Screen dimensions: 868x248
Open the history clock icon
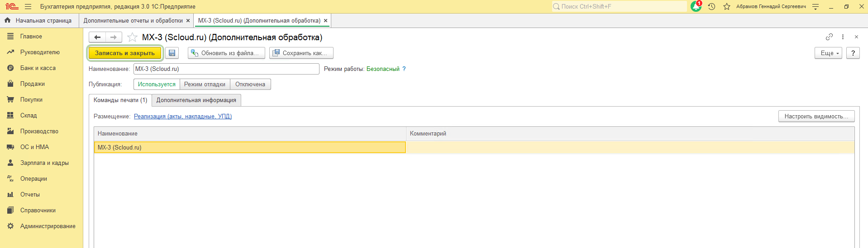pyautogui.click(x=711, y=7)
